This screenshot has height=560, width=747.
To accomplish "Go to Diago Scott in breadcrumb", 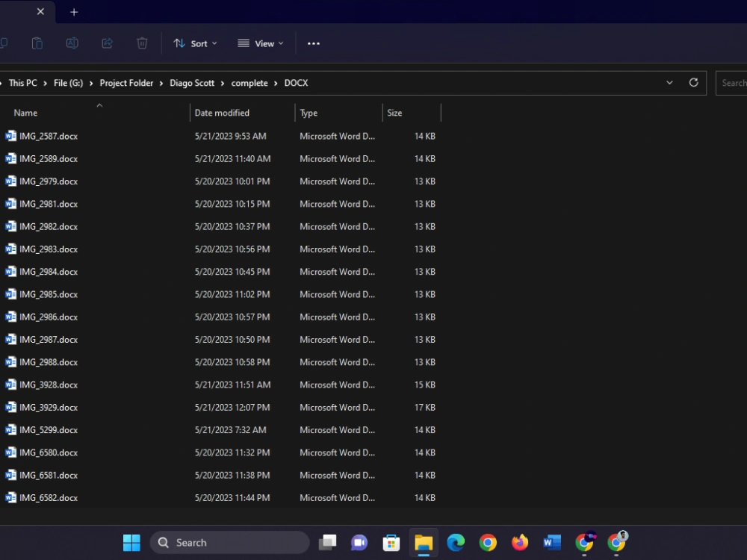I will [x=192, y=83].
